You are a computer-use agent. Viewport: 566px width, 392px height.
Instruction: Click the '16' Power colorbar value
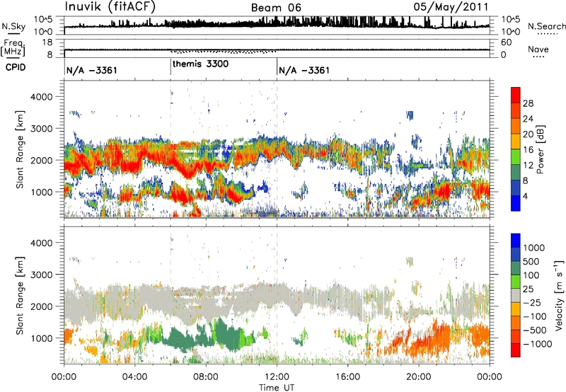[528, 150]
